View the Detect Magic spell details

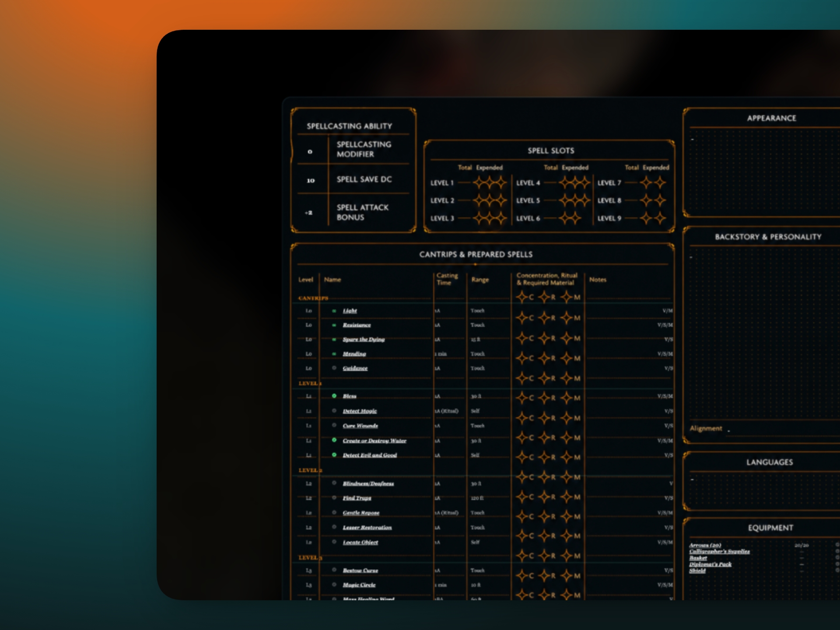[360, 411]
